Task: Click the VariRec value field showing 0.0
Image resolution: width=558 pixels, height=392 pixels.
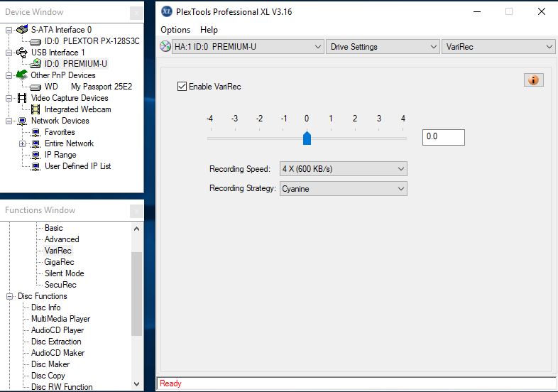Action: [x=444, y=137]
